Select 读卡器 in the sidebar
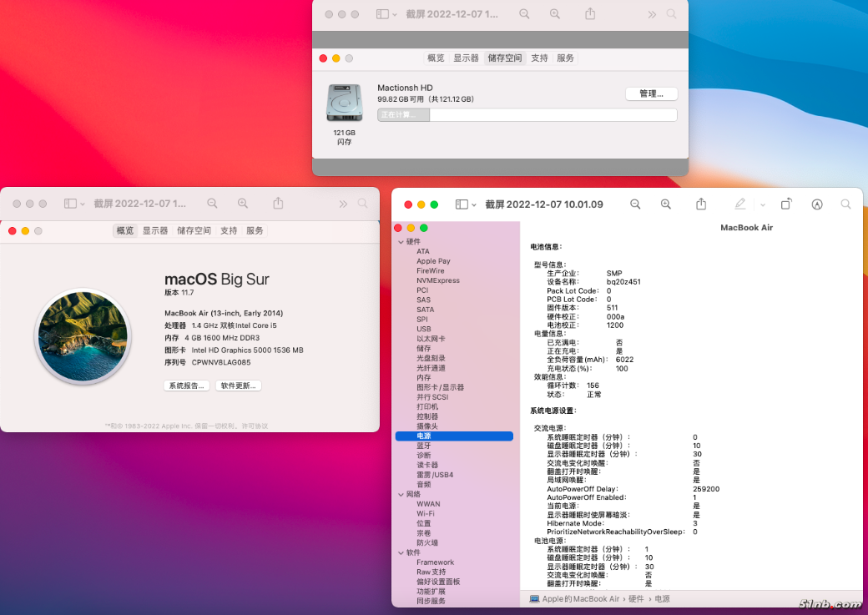This screenshot has width=868, height=615. 427,465
